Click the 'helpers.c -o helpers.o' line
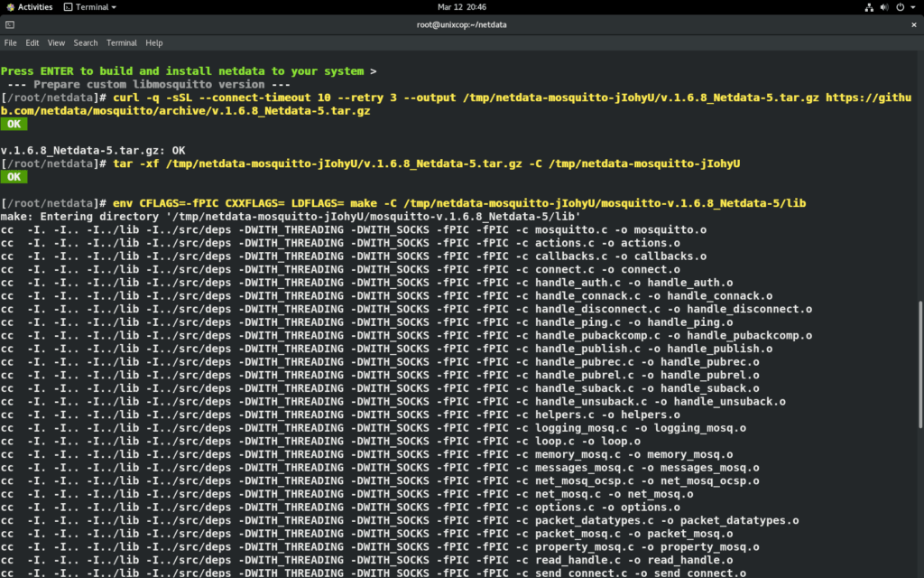 pyautogui.click(x=340, y=415)
